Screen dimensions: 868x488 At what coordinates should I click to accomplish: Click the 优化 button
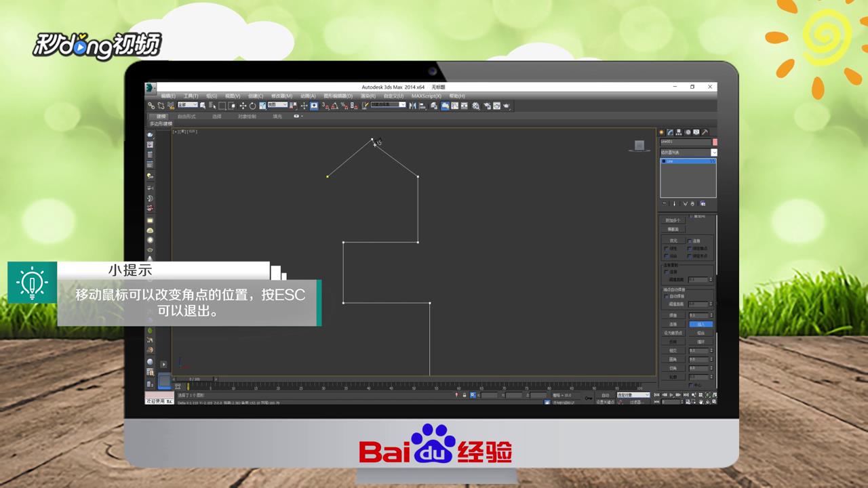pos(673,241)
